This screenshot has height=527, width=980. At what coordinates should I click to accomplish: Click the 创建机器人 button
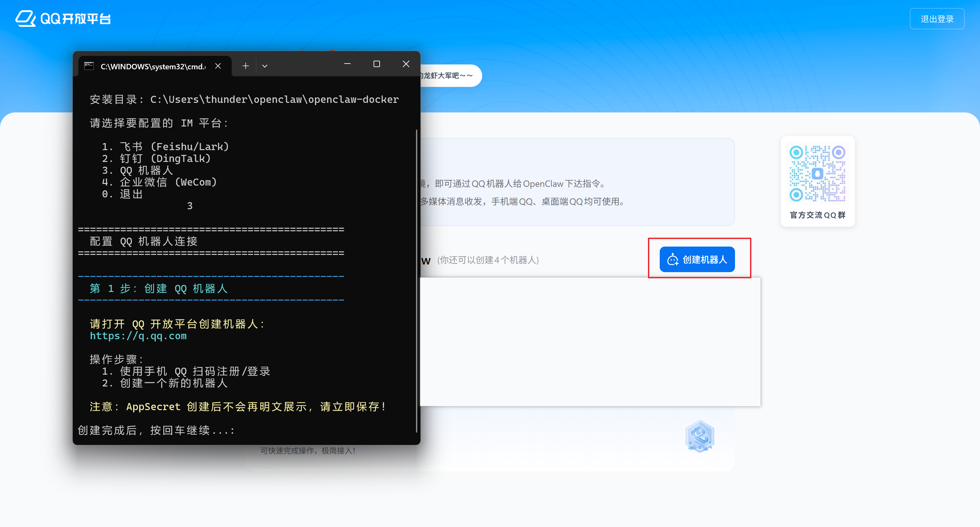[x=697, y=259]
